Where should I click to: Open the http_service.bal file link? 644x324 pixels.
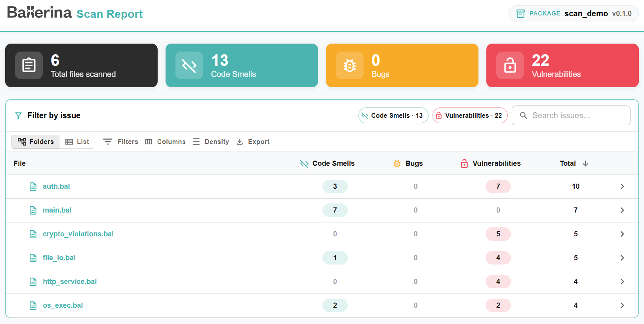(70, 282)
